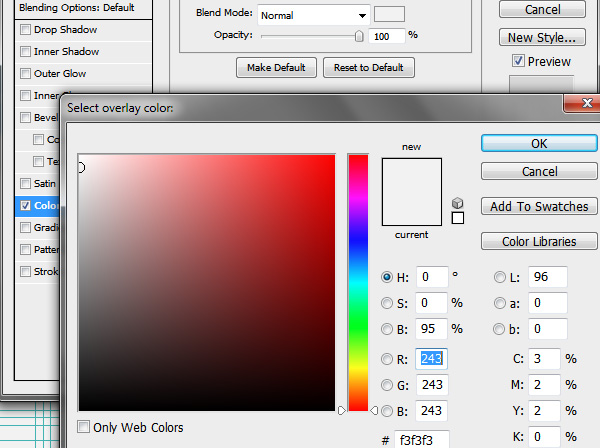Click the hex color field f3f3f3
The width and height of the screenshot is (600, 448).
(422, 439)
